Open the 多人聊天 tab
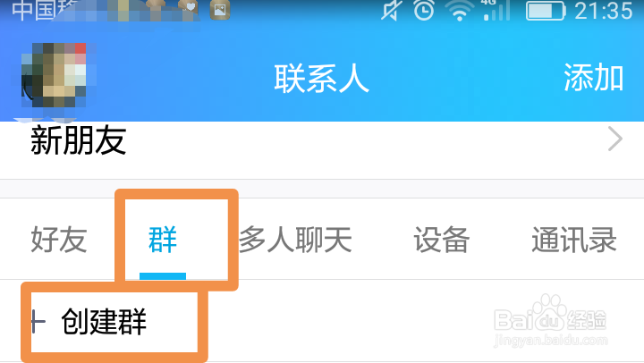Image resolution: width=644 pixels, height=363 pixels. coord(295,240)
